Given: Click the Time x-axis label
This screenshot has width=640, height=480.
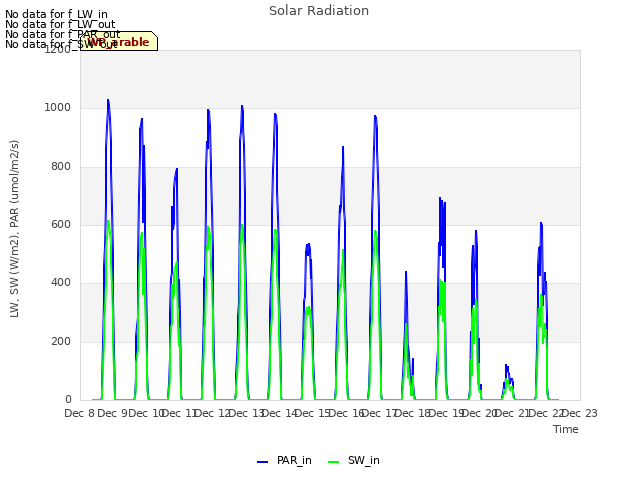Looking at the screenshot, I should [x=566, y=429].
